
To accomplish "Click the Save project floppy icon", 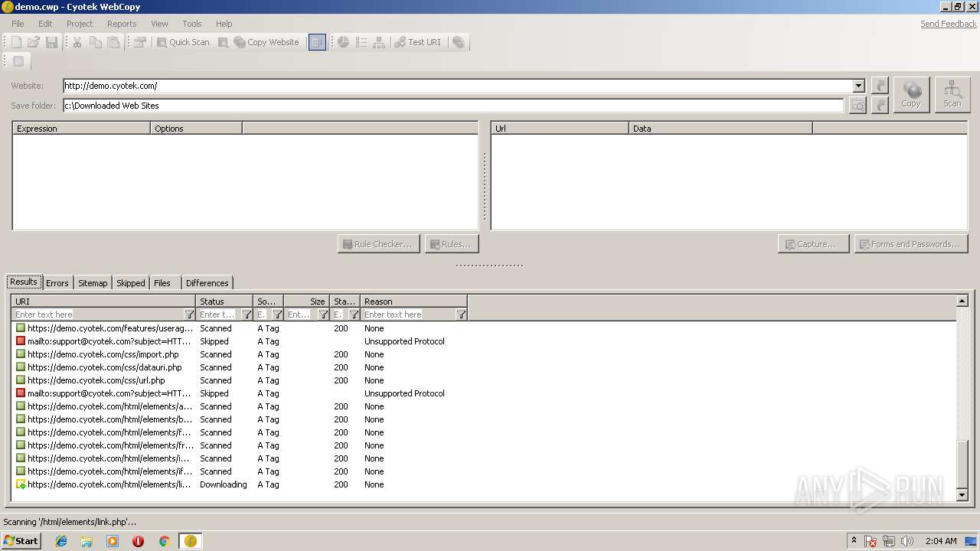I will coord(52,43).
